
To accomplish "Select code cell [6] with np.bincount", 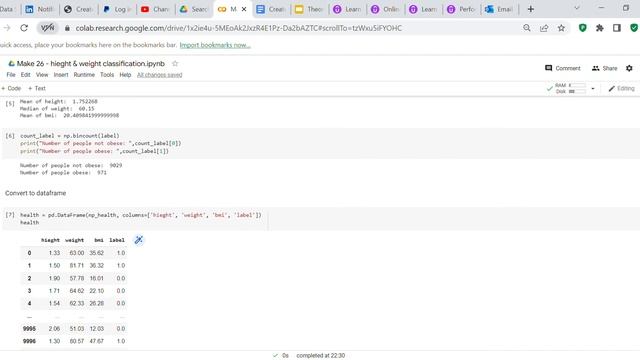I will coord(321,143).
